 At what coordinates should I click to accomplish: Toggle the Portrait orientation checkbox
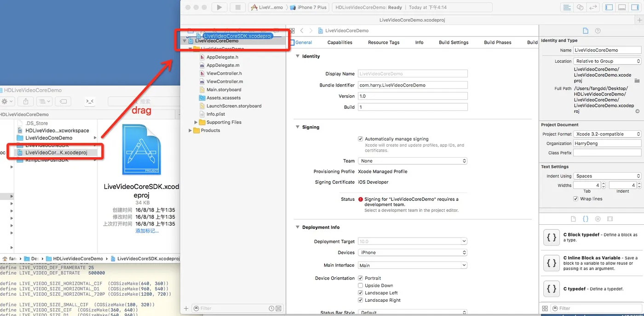[361, 278]
